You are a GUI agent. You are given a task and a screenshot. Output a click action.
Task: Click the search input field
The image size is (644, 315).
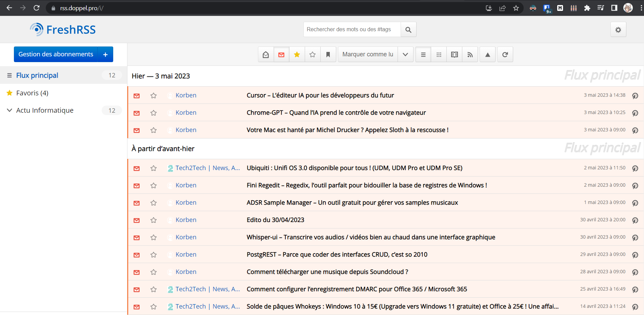click(x=352, y=30)
